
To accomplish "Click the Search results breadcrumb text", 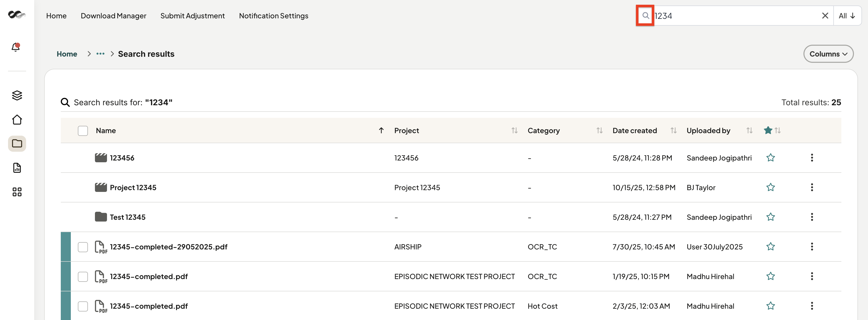I will coord(146,54).
